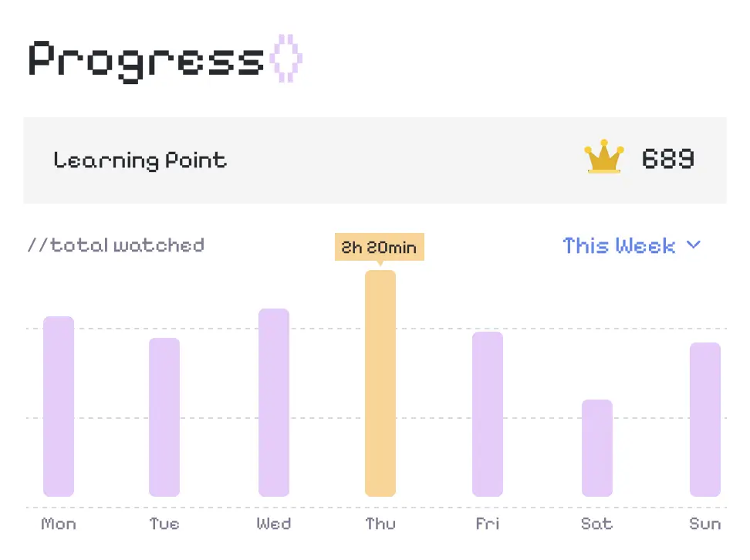This screenshot has width=750, height=560.
Task: Select the Tuesday purple bar
Action: 164,417
